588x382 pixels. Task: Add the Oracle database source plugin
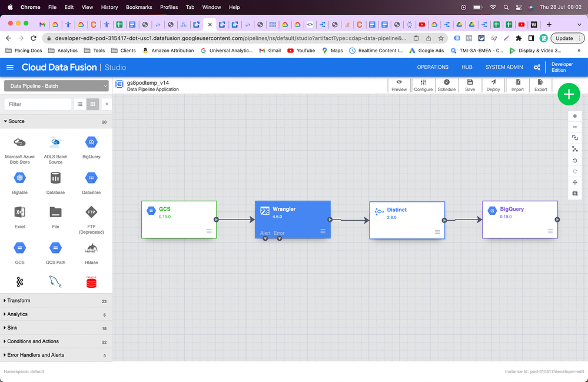coord(91,282)
